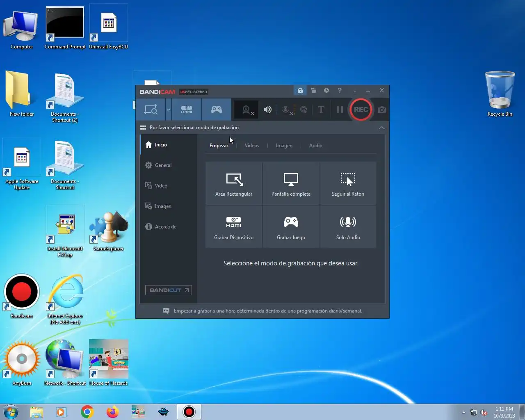Viewport: 525px width, 420px height.
Task: Select the screen rectangle recording mode icon
Action: pos(151,110)
